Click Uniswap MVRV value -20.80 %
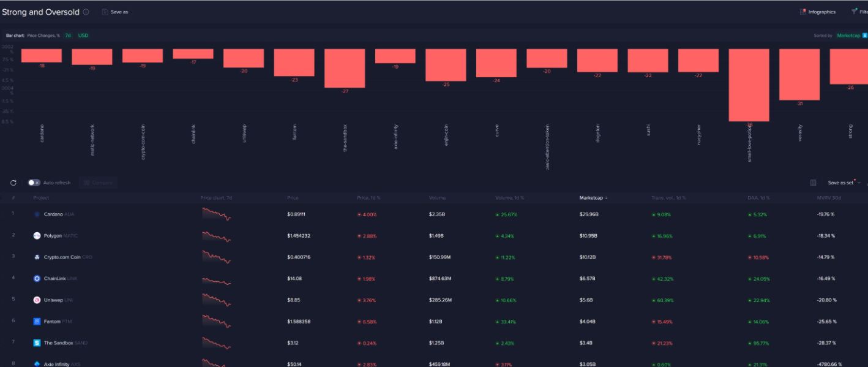 [x=826, y=300]
